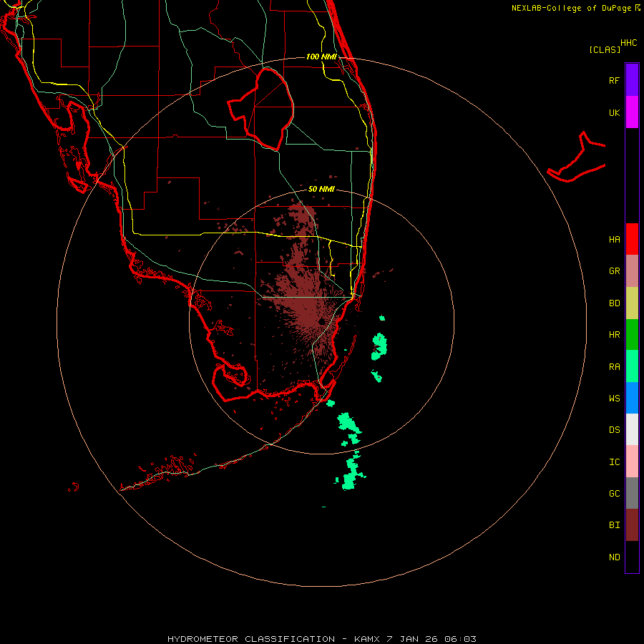
Task: Click the NEXLAB-College of DuPage credit text
Action: [x=571, y=8]
